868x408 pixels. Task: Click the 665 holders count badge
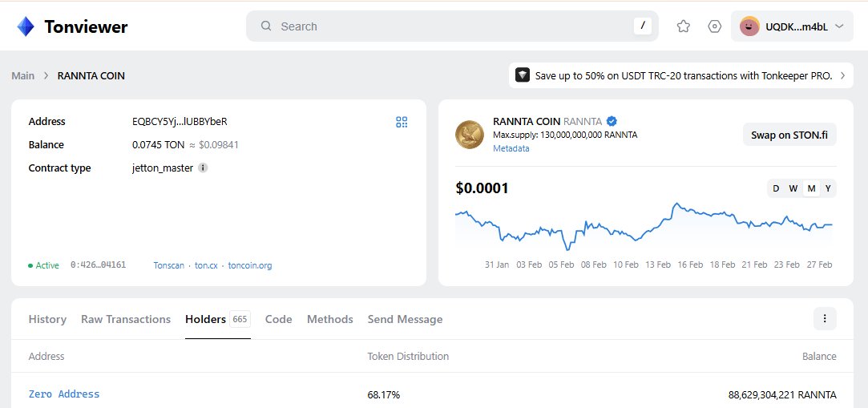(240, 319)
